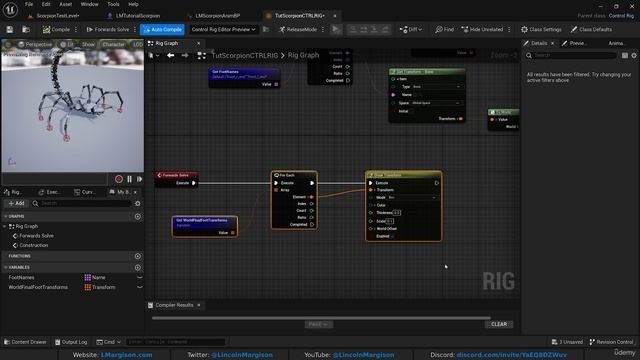Viewport: 640px width, 360px height.
Task: Switch to the LMScorpionAnimBP tab
Action: pos(218,16)
